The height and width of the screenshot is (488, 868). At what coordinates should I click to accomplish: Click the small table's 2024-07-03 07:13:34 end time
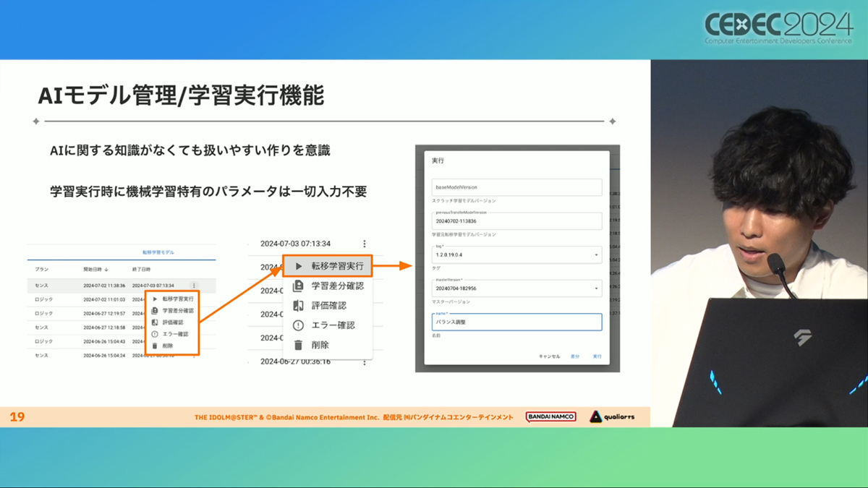153,286
